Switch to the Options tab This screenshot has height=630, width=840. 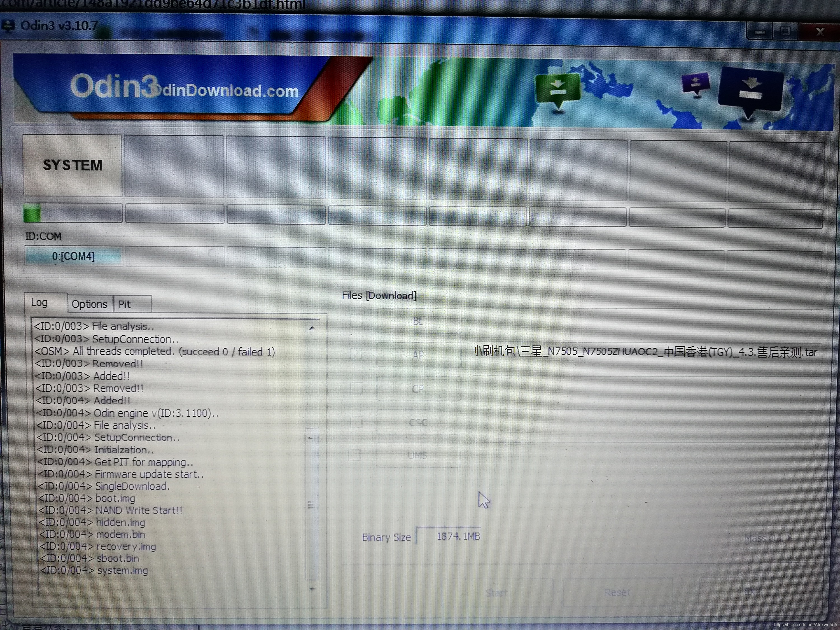pos(90,304)
